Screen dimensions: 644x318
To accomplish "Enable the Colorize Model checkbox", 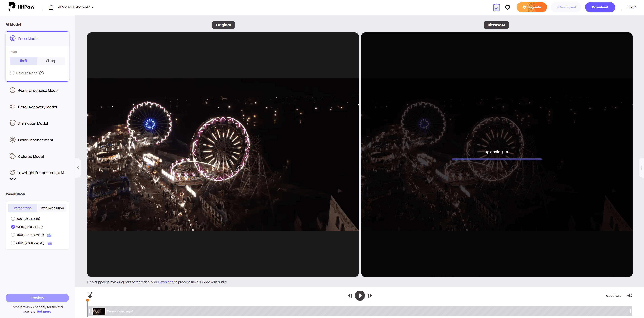I will [12, 73].
